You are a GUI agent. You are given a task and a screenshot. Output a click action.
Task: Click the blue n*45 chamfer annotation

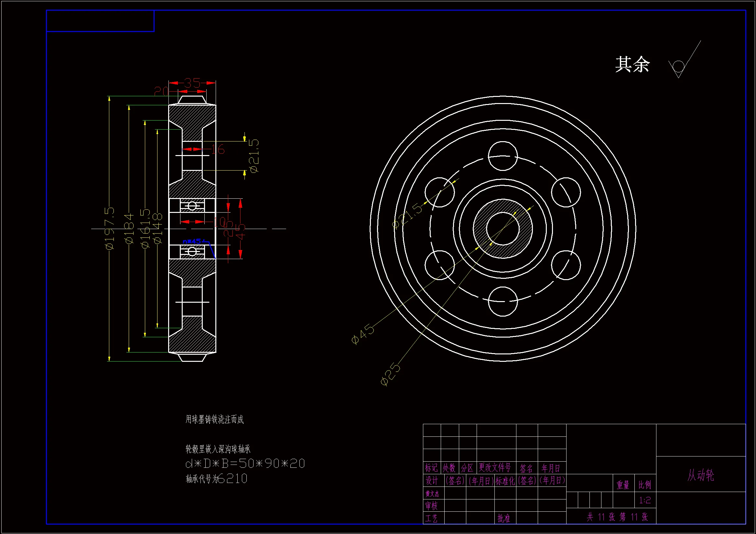point(192,242)
